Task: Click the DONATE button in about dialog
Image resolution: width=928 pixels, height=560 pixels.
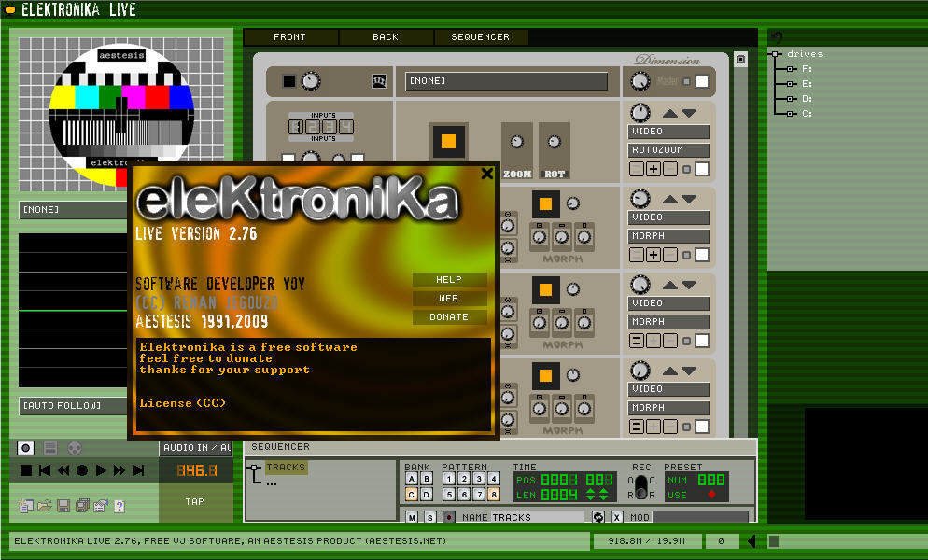Action: [x=449, y=317]
